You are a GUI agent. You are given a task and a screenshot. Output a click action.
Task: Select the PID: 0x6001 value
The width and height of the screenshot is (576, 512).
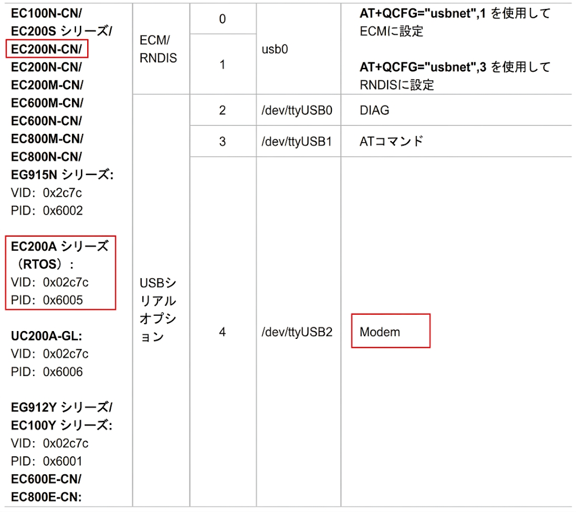46,462
